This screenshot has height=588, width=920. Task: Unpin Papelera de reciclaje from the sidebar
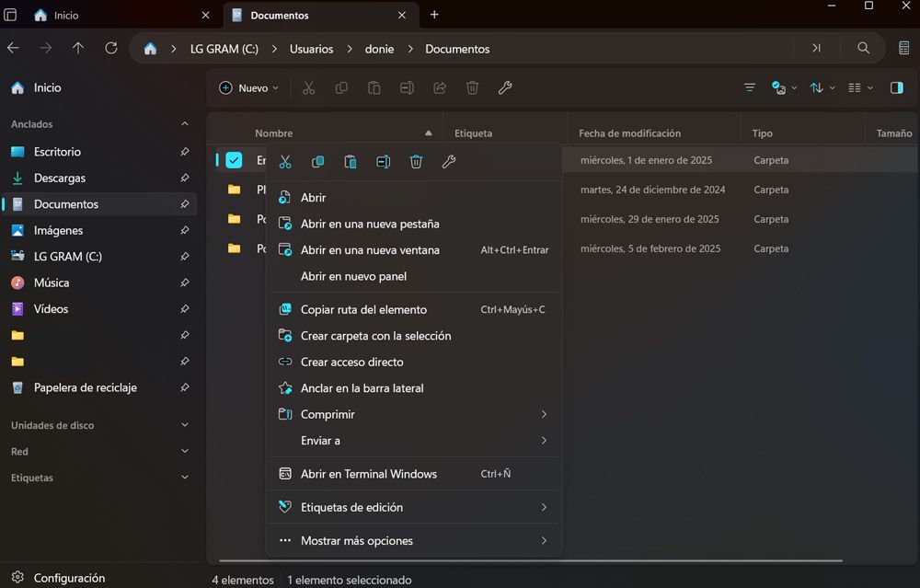click(x=184, y=387)
